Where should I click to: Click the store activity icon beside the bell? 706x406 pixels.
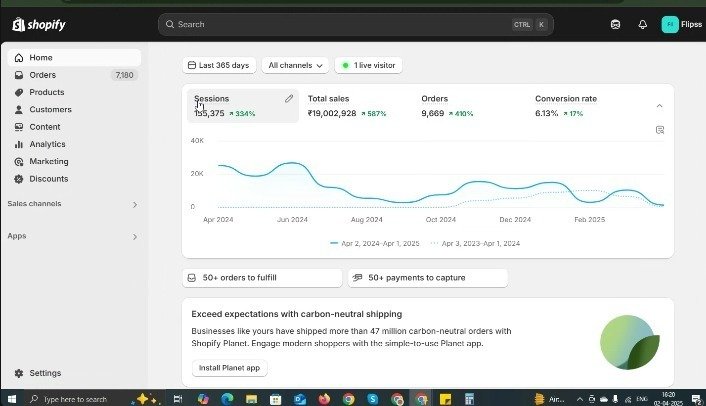click(615, 24)
